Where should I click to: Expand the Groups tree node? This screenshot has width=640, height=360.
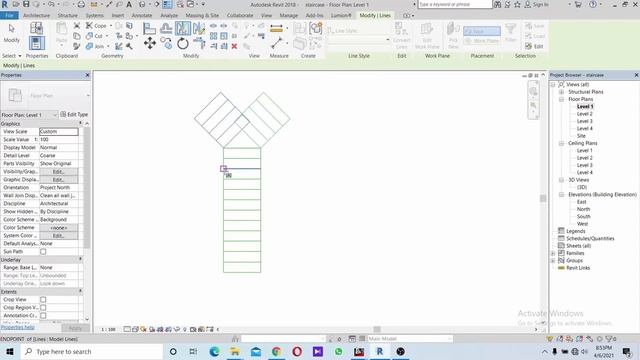pyautogui.click(x=553, y=261)
